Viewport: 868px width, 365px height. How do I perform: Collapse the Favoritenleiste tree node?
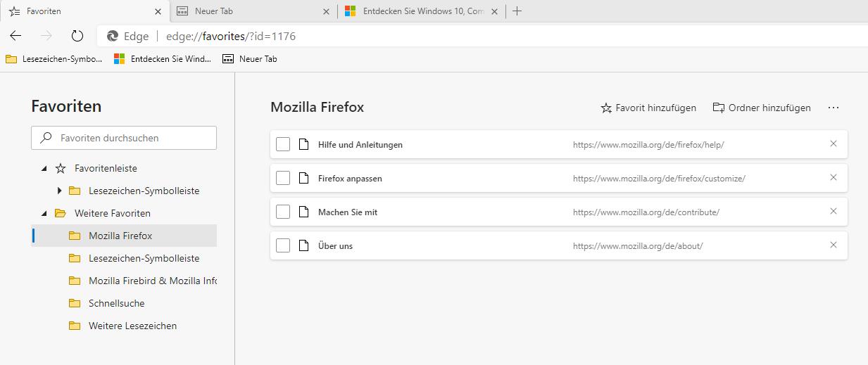click(x=45, y=169)
